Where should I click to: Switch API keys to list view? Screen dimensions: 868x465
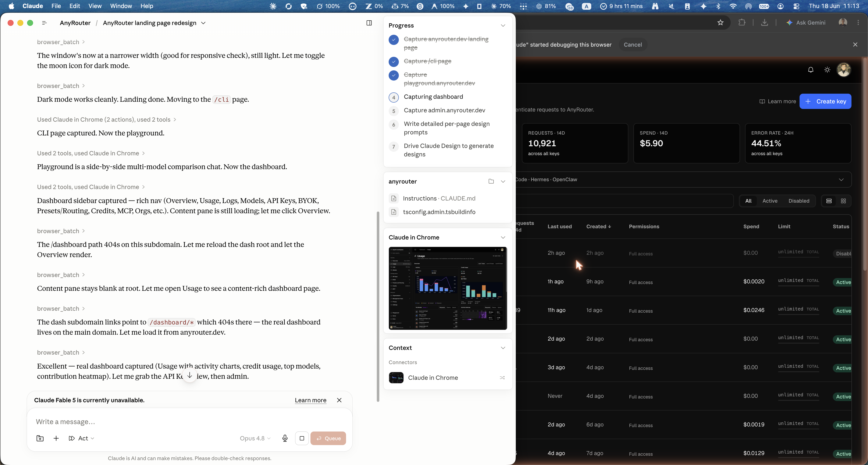tap(829, 201)
